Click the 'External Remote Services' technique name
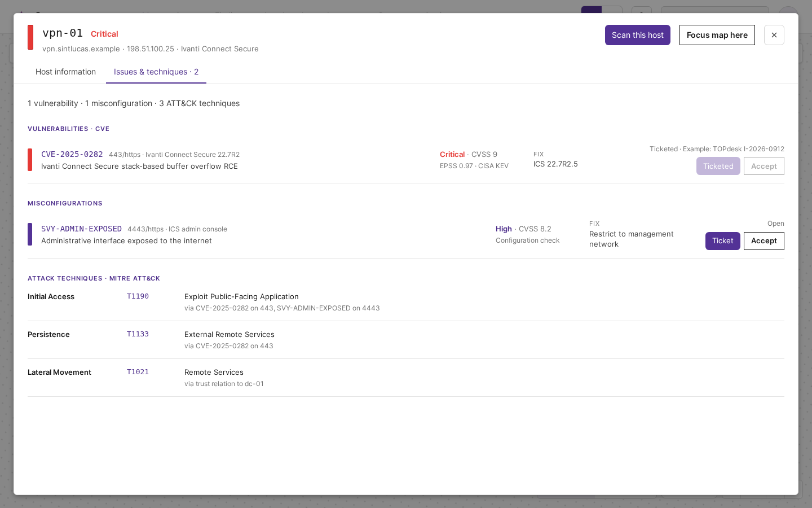This screenshot has height=508, width=812. [x=230, y=335]
